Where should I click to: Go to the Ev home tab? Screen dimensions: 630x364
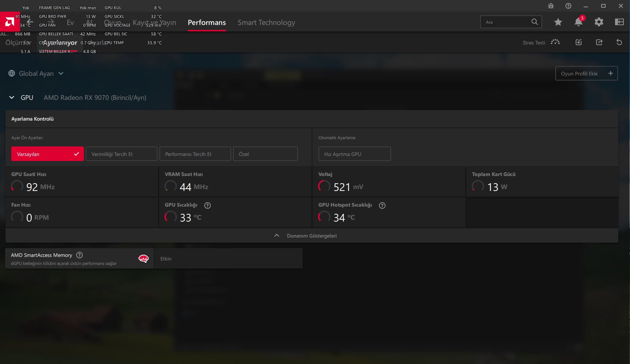tap(70, 22)
